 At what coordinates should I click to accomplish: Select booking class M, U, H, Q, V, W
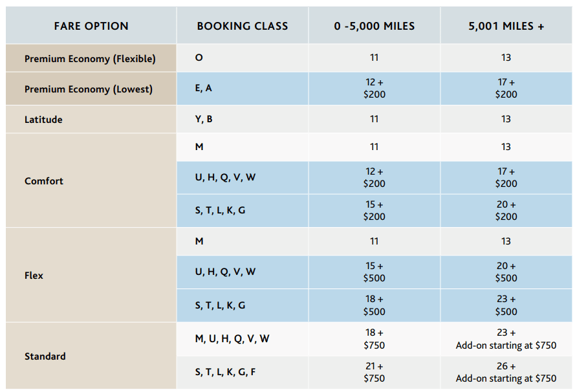pos(232,338)
